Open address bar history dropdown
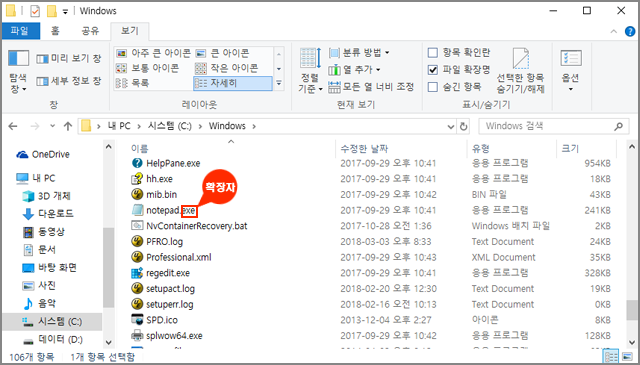Screen dimensions: 640x365 pos(451,127)
